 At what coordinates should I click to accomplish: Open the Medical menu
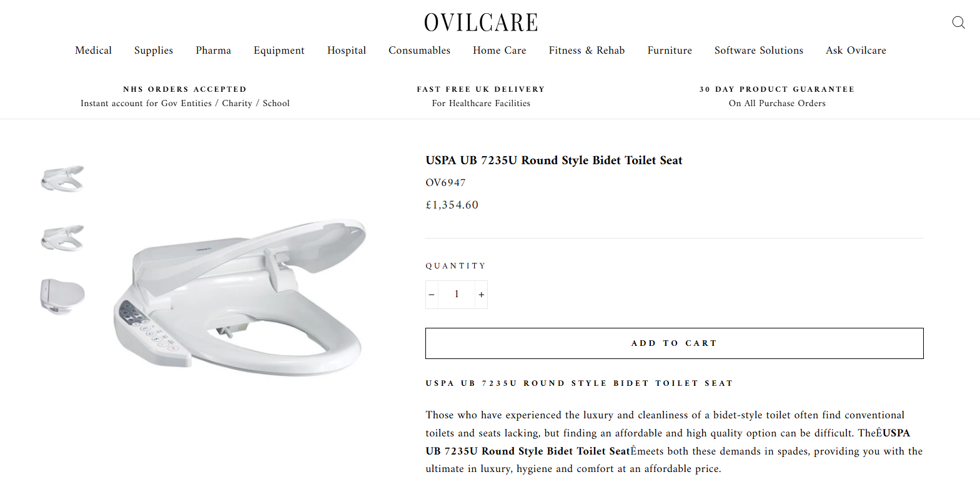tap(93, 51)
